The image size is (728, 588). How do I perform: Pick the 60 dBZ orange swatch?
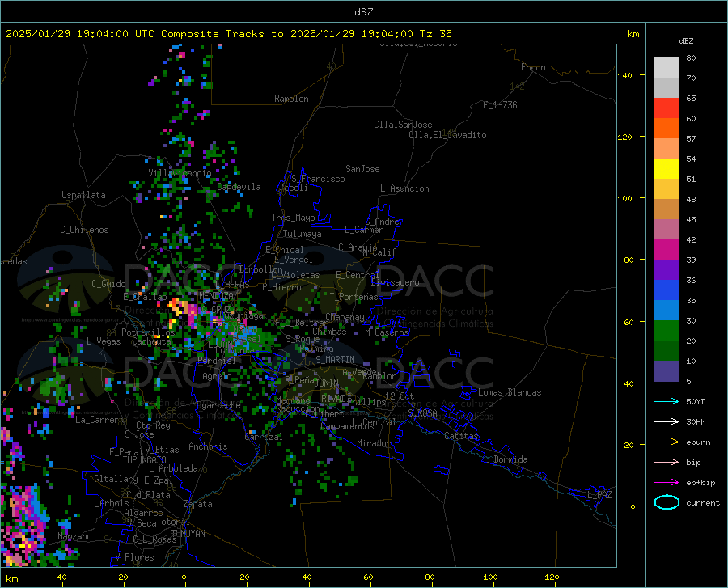pos(667,129)
